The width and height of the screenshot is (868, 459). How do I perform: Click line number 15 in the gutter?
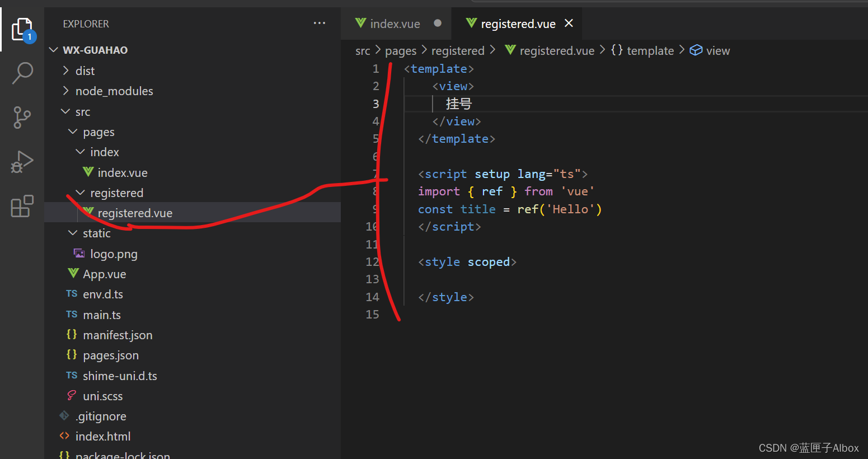372,314
